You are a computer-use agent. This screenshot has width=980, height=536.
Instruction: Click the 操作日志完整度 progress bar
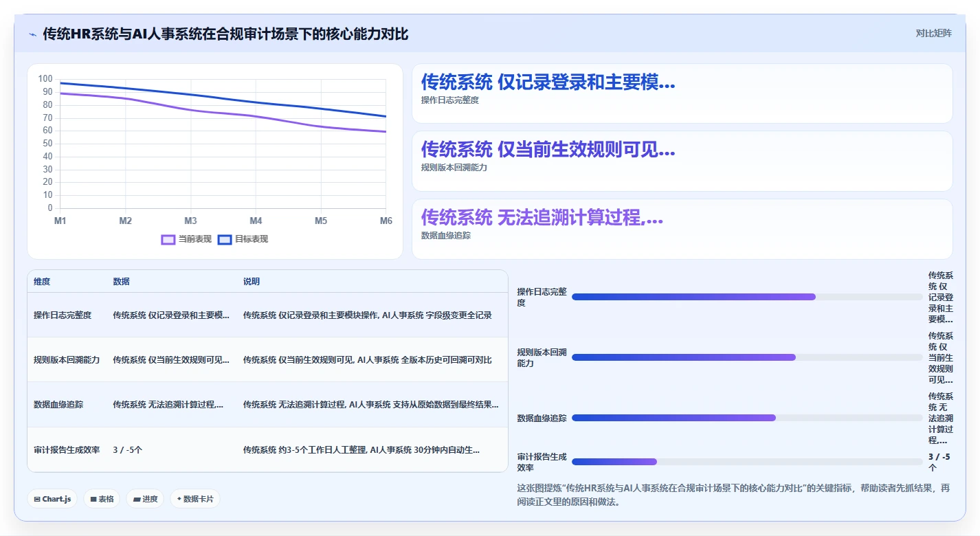coord(747,297)
